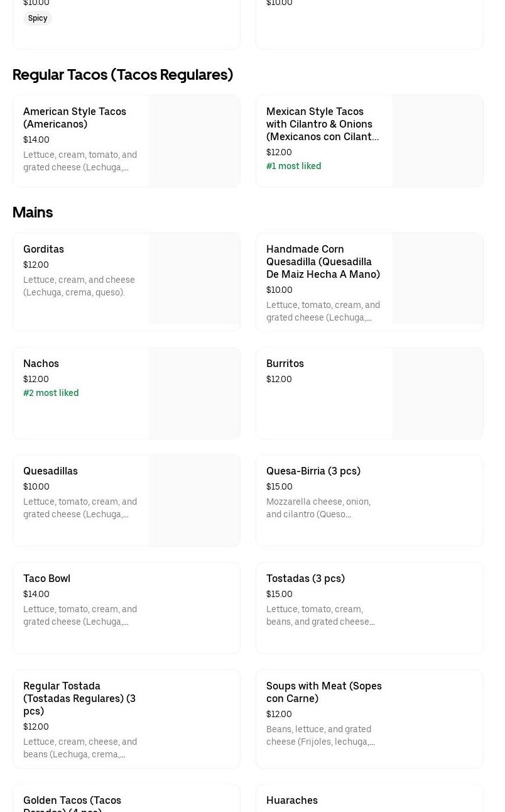The image size is (505, 812).
Task: Click the Spicy tag label
Action: coord(38,18)
